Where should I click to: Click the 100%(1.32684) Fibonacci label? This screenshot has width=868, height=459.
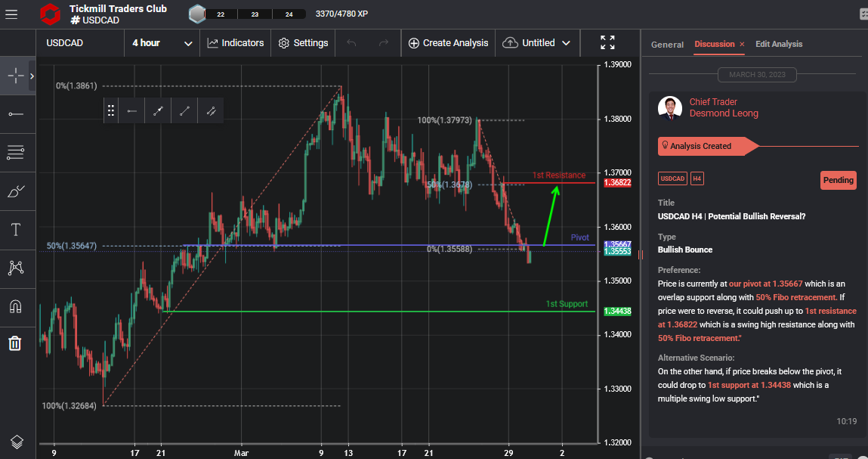(x=70, y=406)
